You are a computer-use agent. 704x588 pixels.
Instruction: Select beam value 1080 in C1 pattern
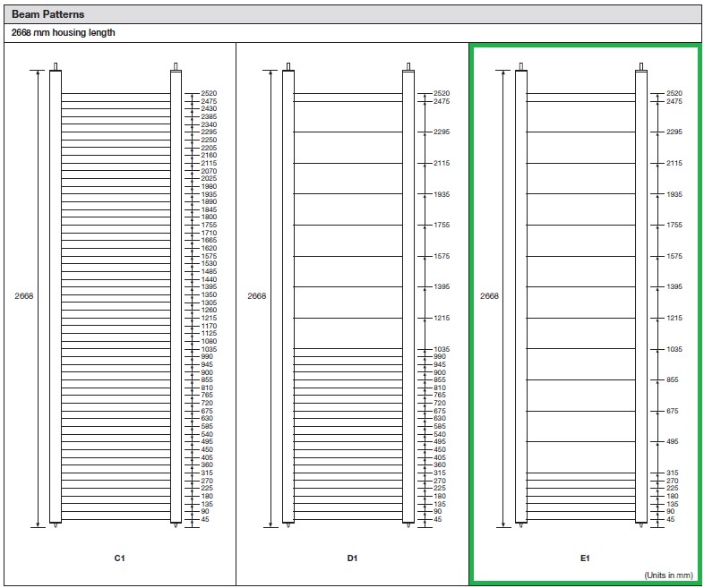click(x=209, y=342)
